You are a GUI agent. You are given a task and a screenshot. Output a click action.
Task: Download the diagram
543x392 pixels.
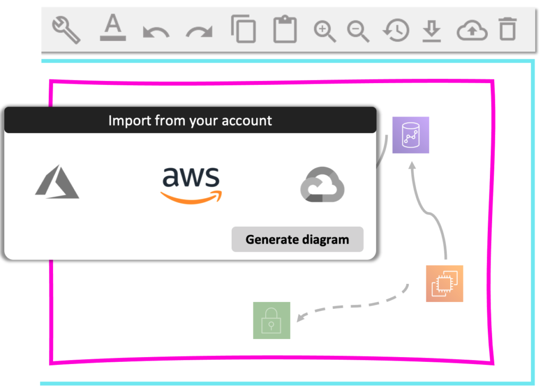tap(432, 31)
